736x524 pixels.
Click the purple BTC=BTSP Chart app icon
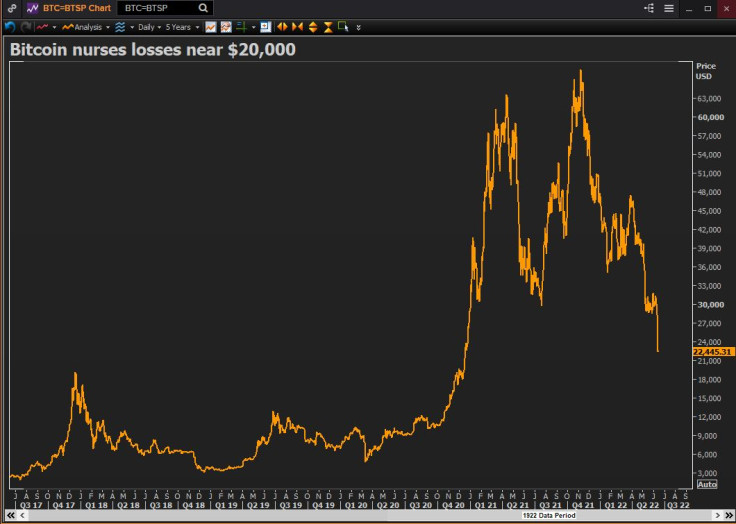[32, 8]
